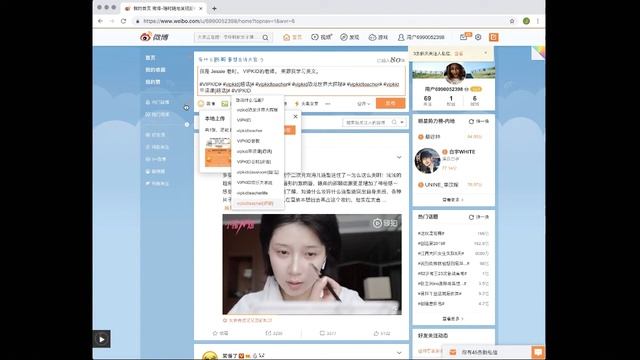Click the magnifier icon in Weibo's top search box
640x360 pixels.
click(265, 38)
